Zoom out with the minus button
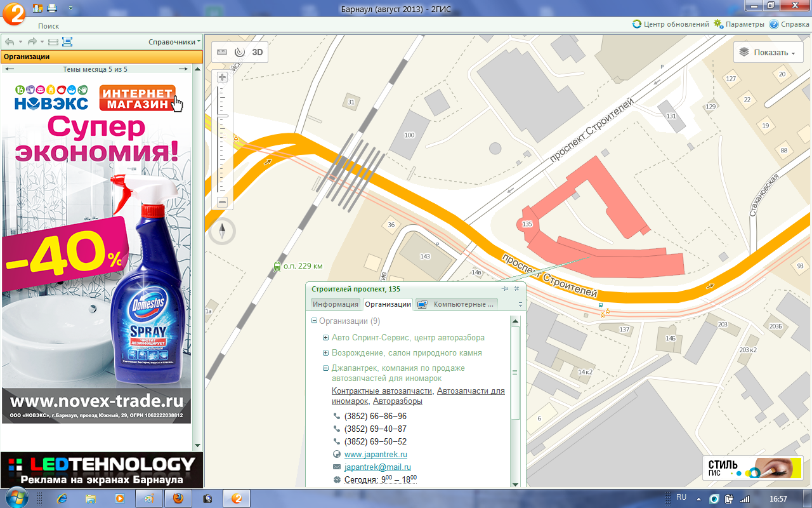The height and width of the screenshot is (508, 812). coord(222,203)
